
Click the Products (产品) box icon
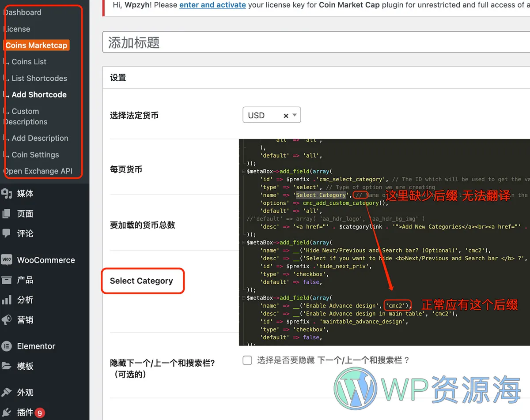coord(7,280)
